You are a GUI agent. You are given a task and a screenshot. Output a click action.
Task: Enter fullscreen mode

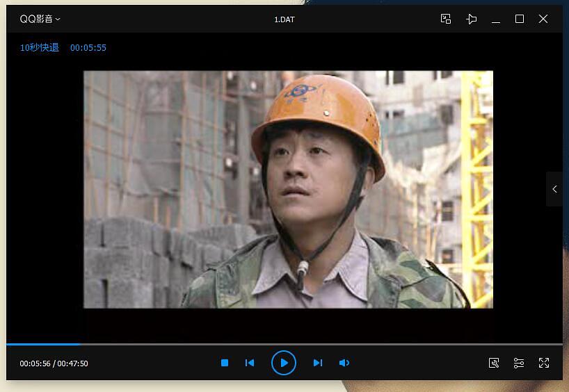[x=543, y=363]
